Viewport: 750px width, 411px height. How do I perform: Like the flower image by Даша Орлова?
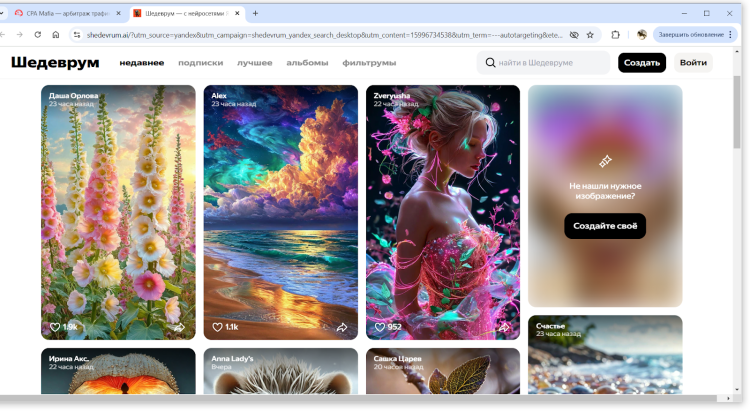pyautogui.click(x=56, y=327)
